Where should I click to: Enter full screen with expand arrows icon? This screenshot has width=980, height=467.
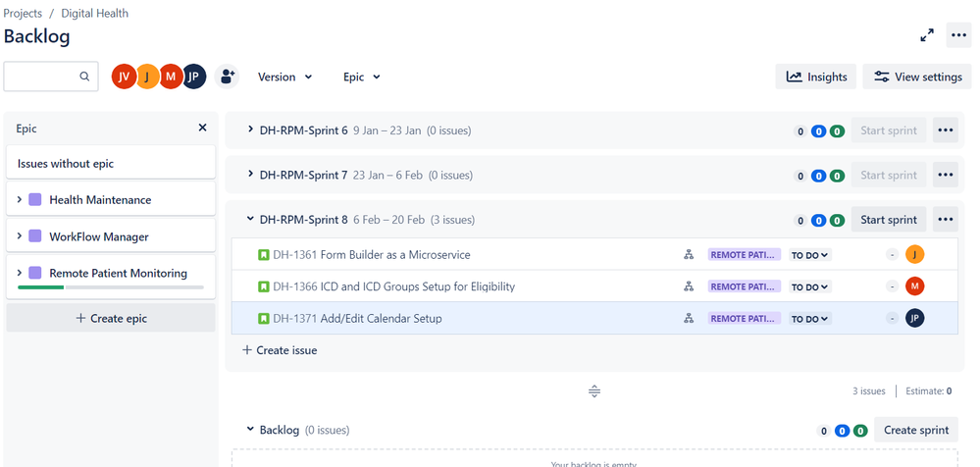927,35
